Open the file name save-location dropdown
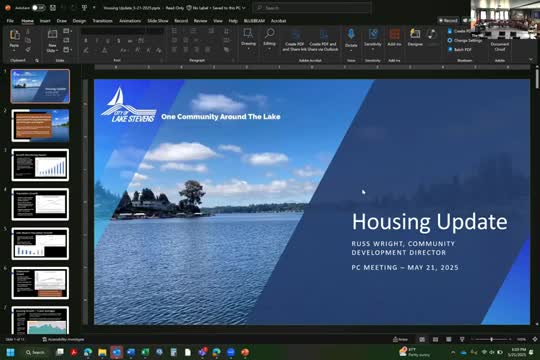Image resolution: width=540 pixels, height=360 pixels. pyautogui.click(x=244, y=8)
